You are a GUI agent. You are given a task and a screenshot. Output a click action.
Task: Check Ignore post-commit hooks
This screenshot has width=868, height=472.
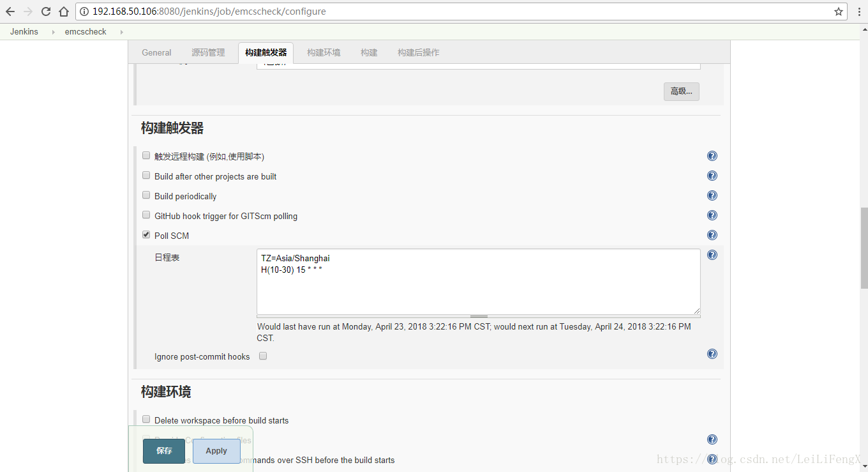point(263,356)
